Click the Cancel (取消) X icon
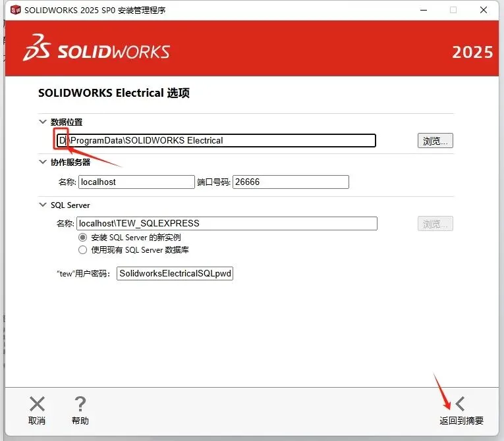This screenshot has width=504, height=441. coord(37,404)
